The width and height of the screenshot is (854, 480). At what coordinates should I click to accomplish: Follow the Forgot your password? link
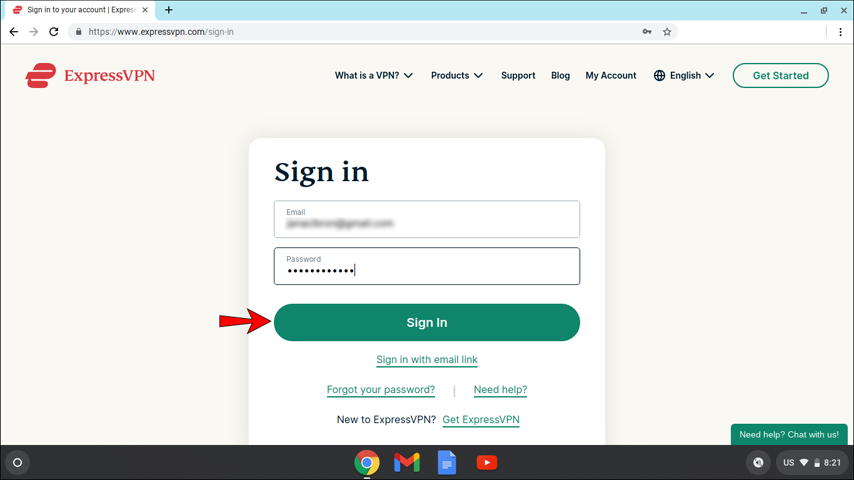click(381, 390)
